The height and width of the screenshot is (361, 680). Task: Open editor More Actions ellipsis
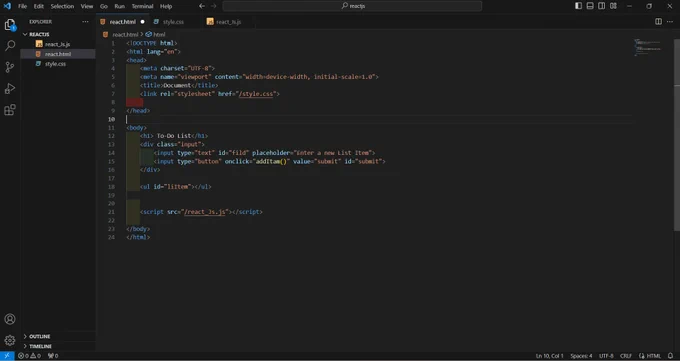pyautogui.click(x=670, y=22)
